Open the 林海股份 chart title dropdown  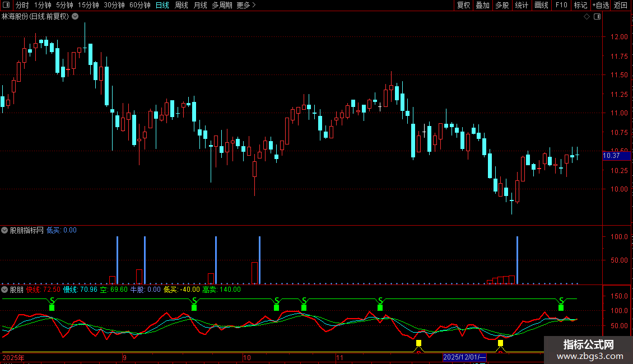point(75,17)
